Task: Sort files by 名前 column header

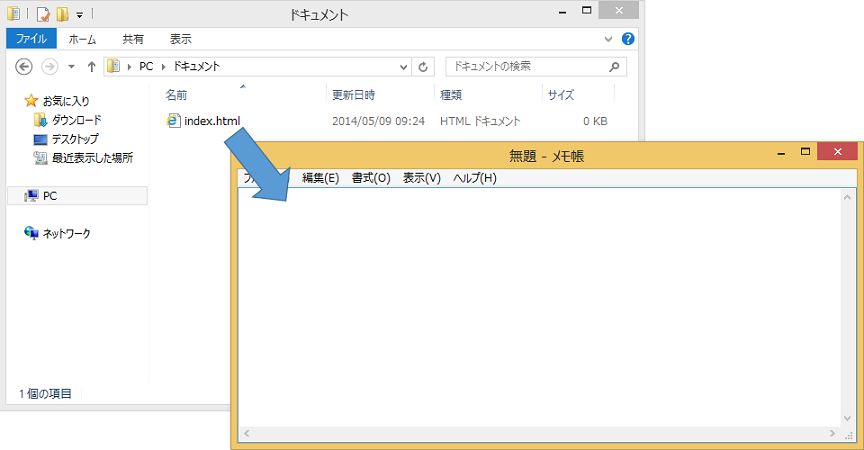Action: pyautogui.click(x=176, y=95)
